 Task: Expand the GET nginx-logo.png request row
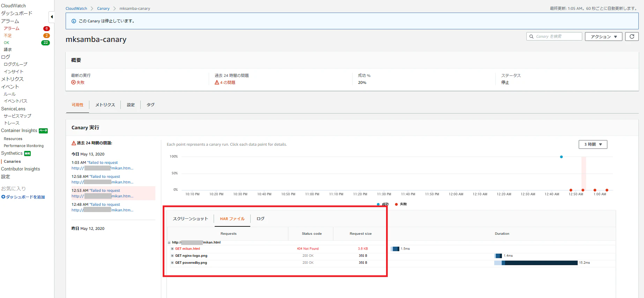point(172,256)
